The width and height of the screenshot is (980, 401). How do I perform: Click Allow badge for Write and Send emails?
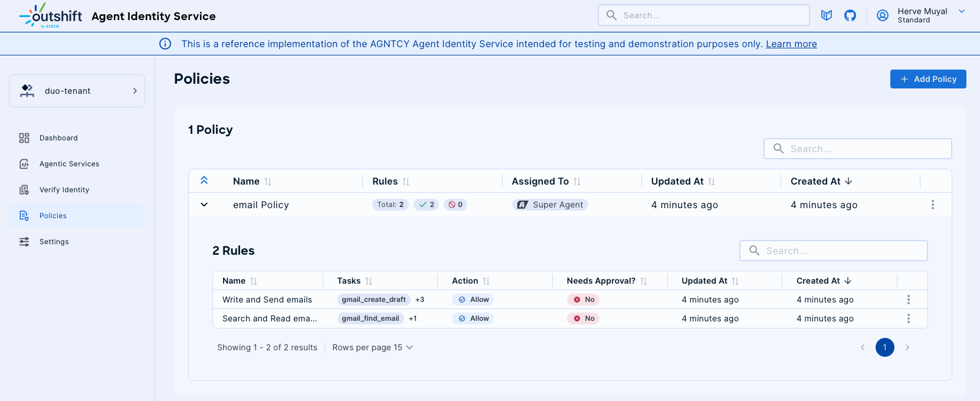tap(473, 300)
